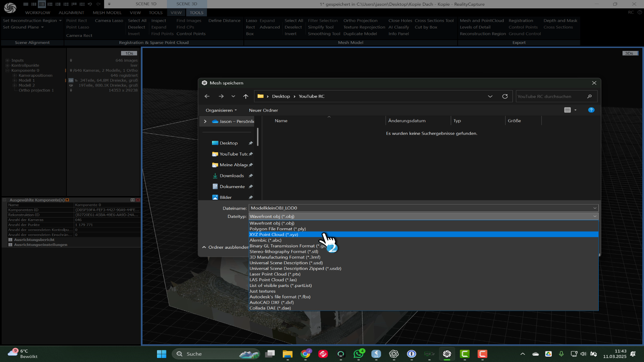Toggle visibility eye for Modell 2
644x362 pixels.
pyautogui.click(x=71, y=85)
